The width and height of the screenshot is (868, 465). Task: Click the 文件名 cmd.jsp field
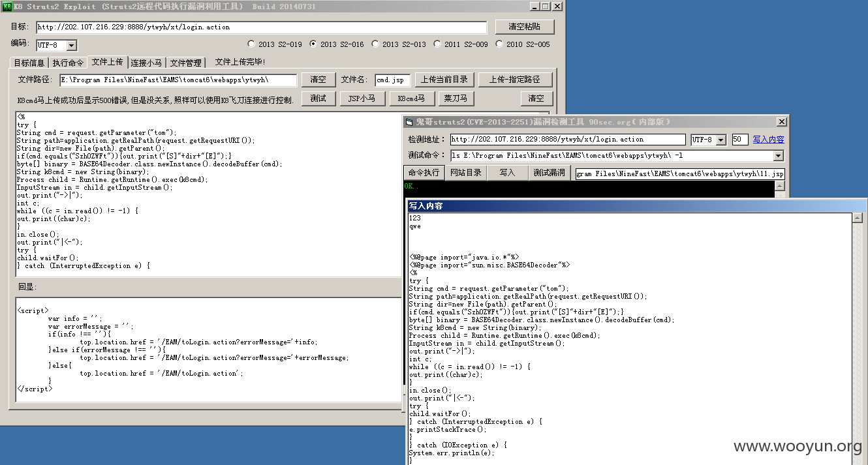click(393, 80)
